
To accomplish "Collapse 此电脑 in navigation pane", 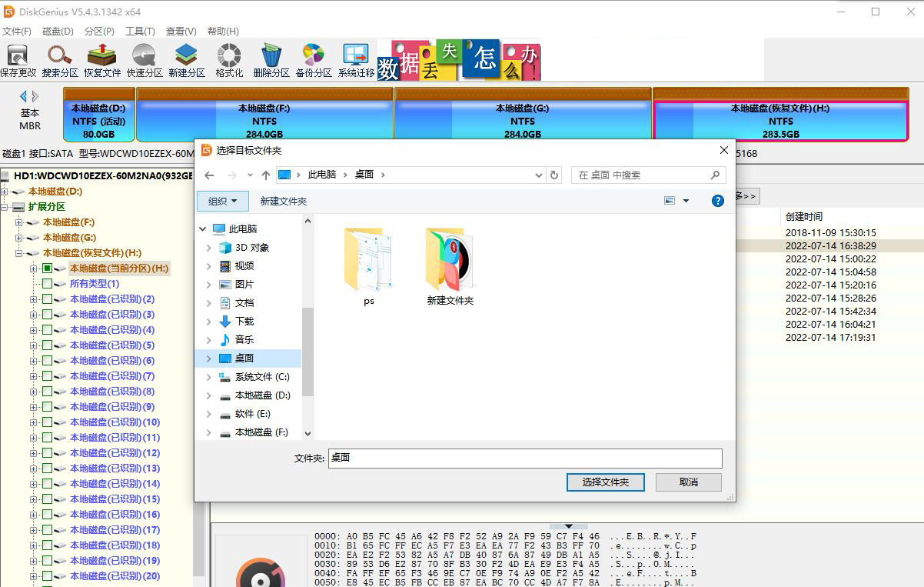I will coord(203,228).
